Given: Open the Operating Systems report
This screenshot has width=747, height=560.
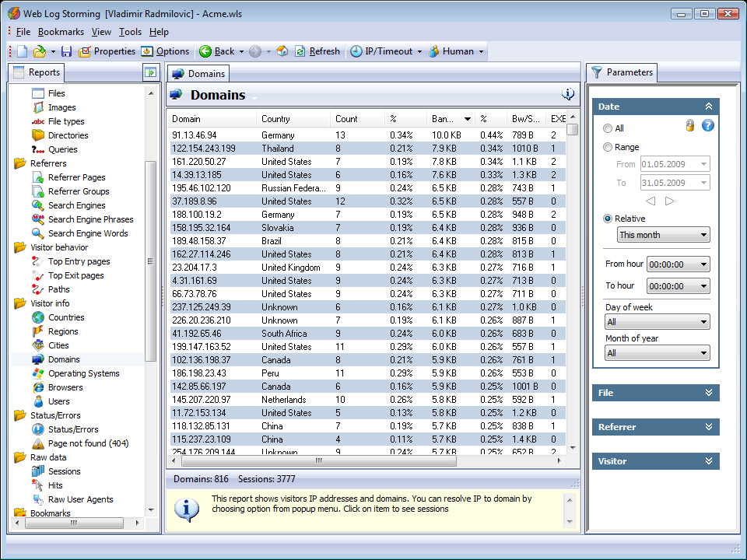Looking at the screenshot, I should [x=75, y=374].
